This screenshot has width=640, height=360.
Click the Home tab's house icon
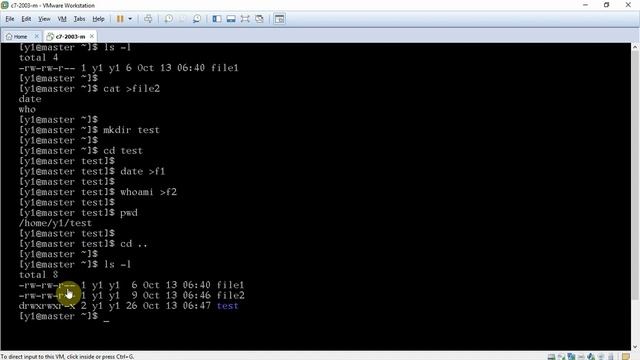(x=9, y=36)
